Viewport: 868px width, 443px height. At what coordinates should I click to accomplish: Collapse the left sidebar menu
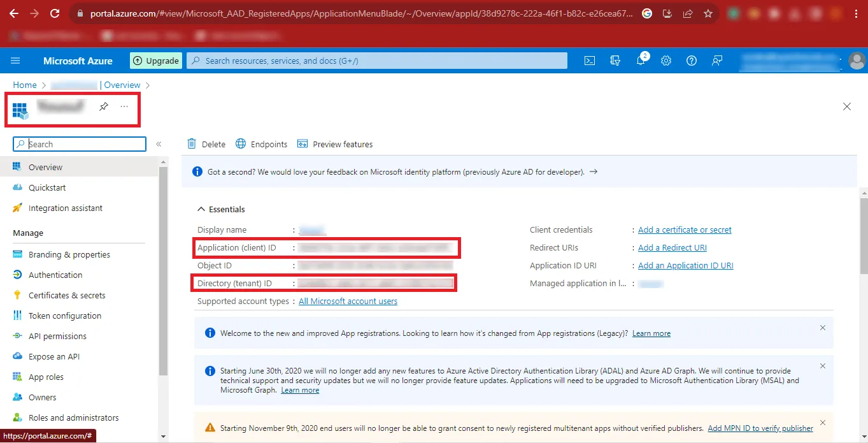click(159, 144)
